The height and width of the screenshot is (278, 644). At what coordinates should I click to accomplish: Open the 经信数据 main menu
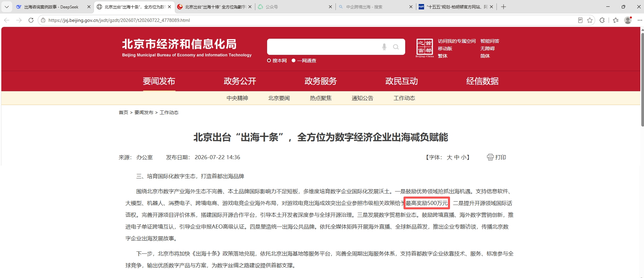tap(482, 81)
